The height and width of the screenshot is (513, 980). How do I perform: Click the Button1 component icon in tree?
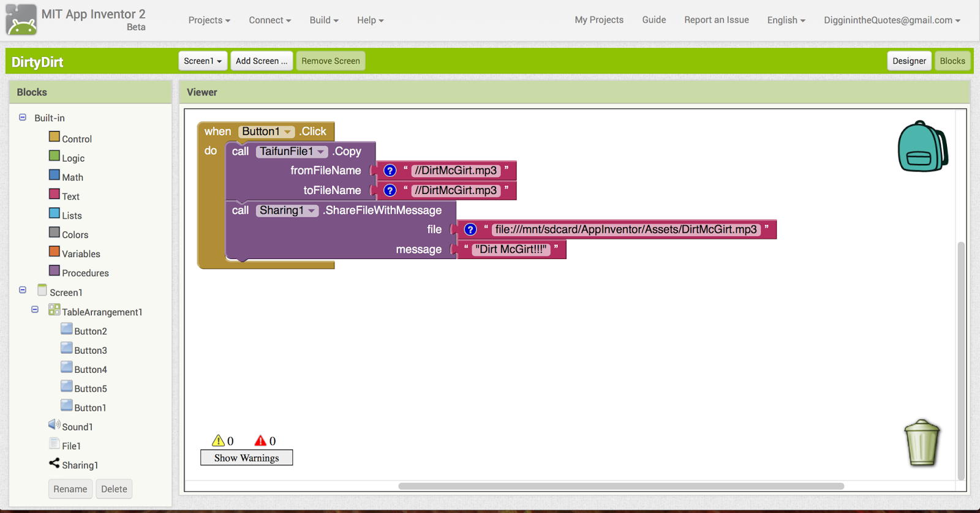click(67, 405)
